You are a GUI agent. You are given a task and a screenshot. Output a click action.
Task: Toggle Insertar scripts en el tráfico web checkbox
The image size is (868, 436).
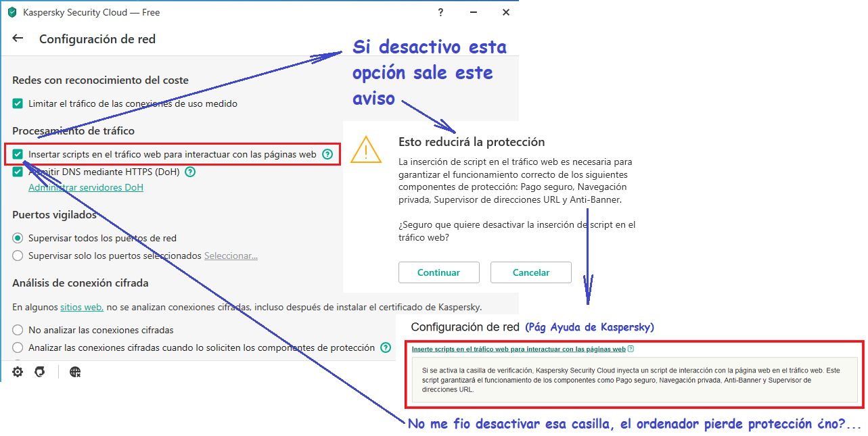coord(18,154)
